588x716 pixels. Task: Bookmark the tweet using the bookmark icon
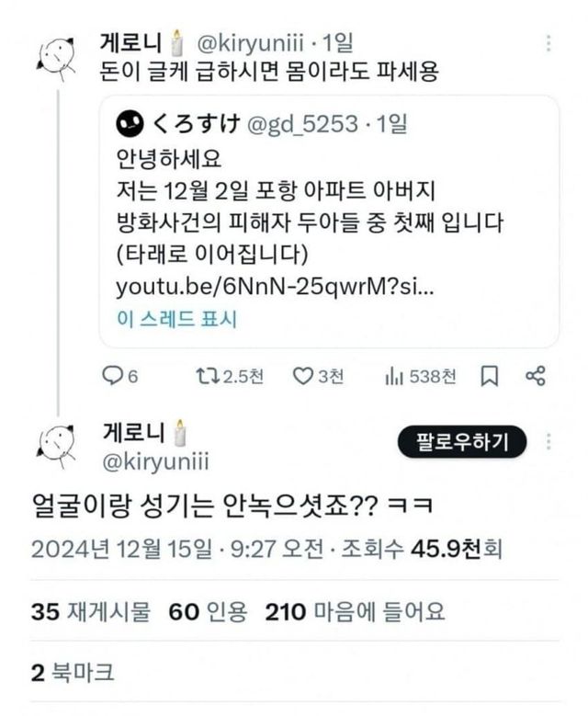pos(491,375)
